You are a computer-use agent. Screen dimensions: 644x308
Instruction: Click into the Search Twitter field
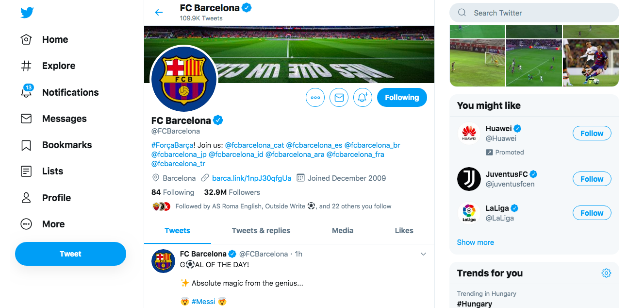point(534,13)
